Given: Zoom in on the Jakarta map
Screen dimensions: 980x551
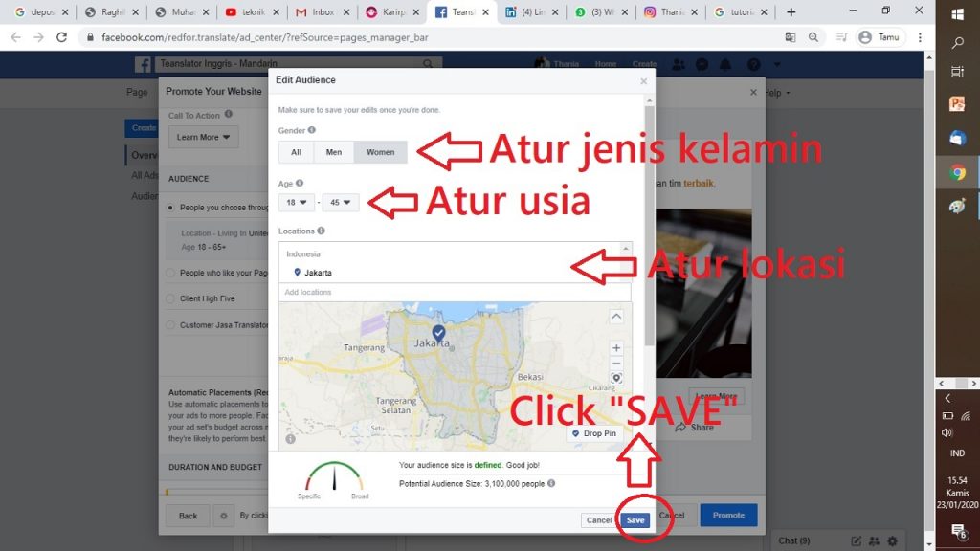Looking at the screenshot, I should pyautogui.click(x=616, y=348).
